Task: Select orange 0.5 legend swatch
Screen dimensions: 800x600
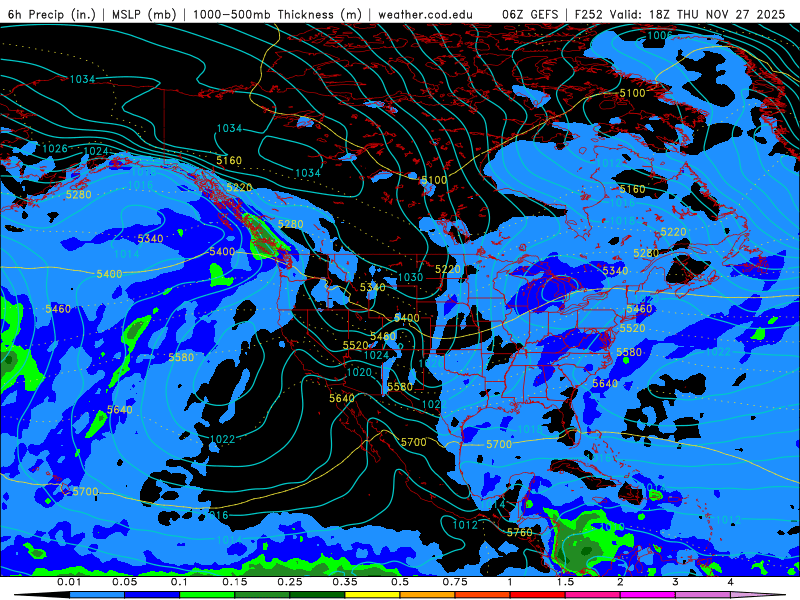Action: (x=428, y=595)
